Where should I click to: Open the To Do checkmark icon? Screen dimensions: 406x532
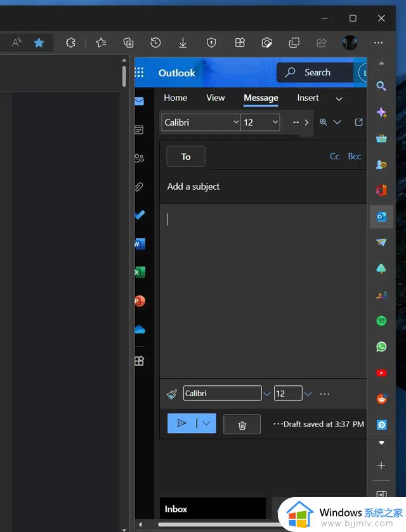click(x=140, y=215)
